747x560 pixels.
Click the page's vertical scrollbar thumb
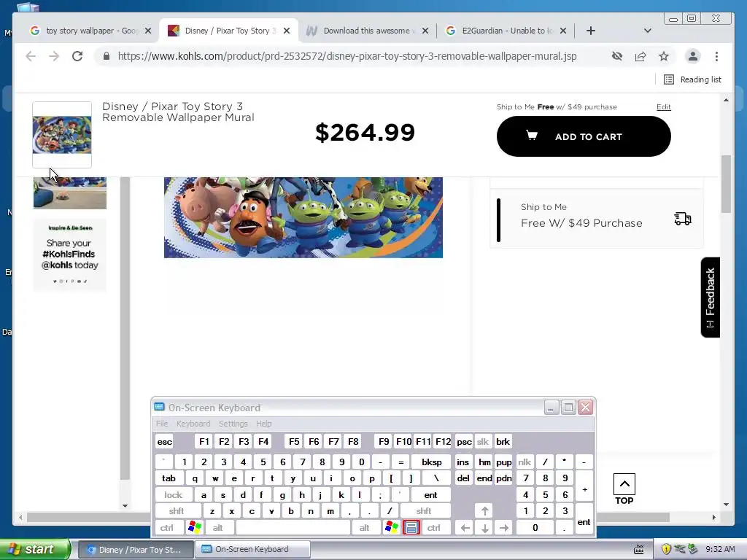726,184
